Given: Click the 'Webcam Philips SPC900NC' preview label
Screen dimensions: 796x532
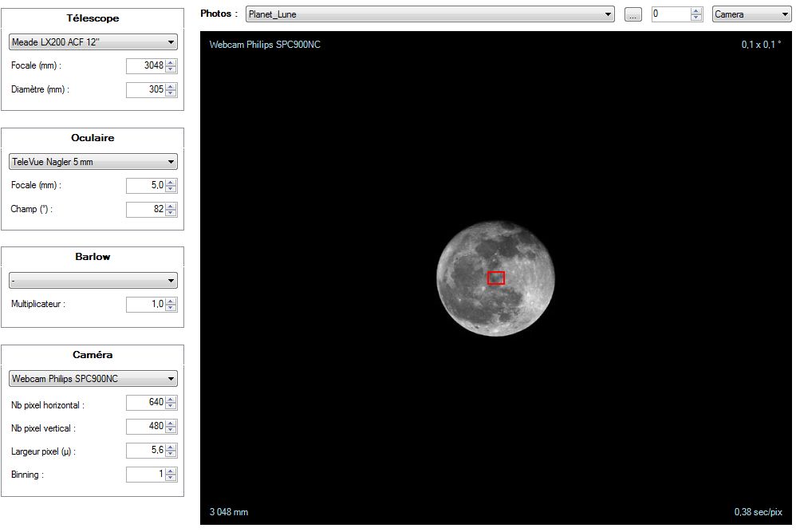Looking at the screenshot, I should (265, 45).
